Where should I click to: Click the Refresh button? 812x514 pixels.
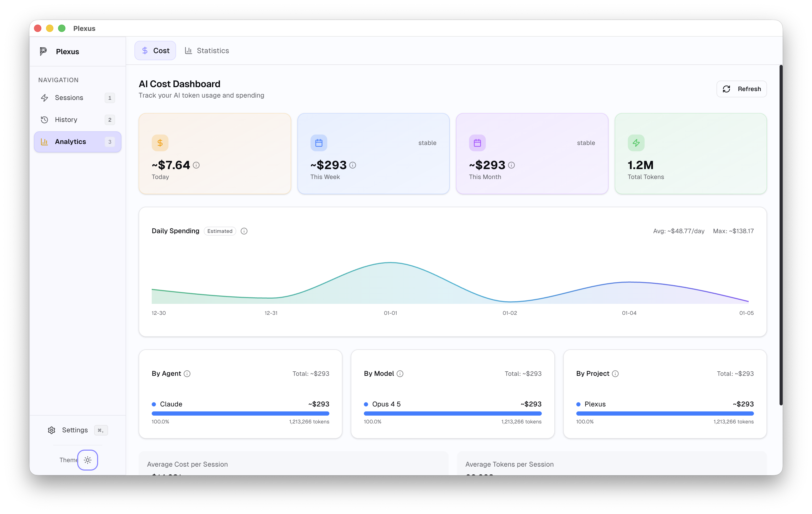click(x=742, y=89)
